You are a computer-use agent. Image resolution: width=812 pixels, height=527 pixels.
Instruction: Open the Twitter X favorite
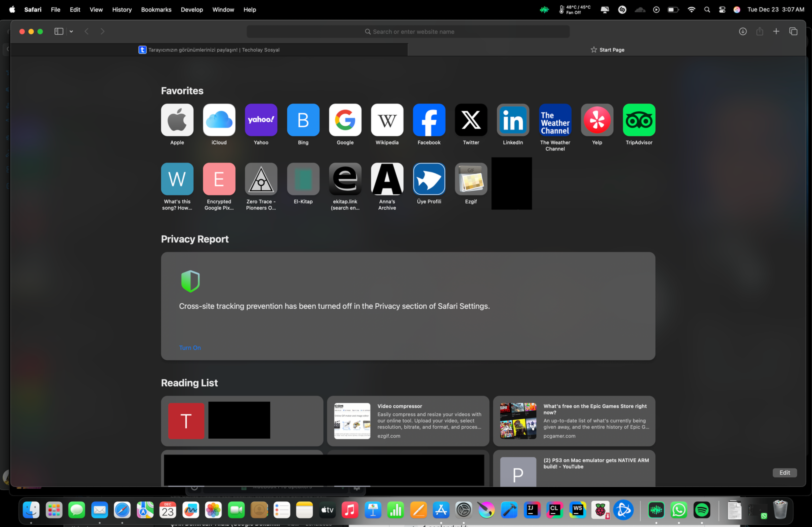[471, 120]
